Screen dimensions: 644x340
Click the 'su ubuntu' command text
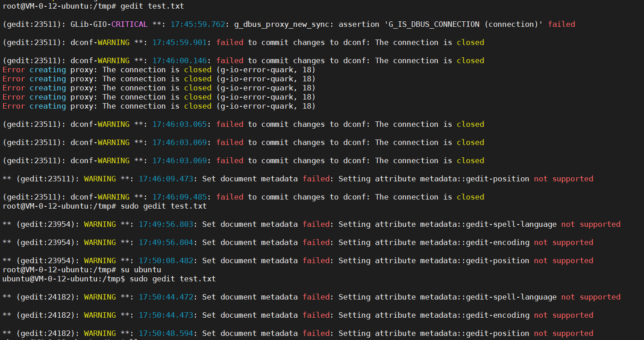click(141, 270)
